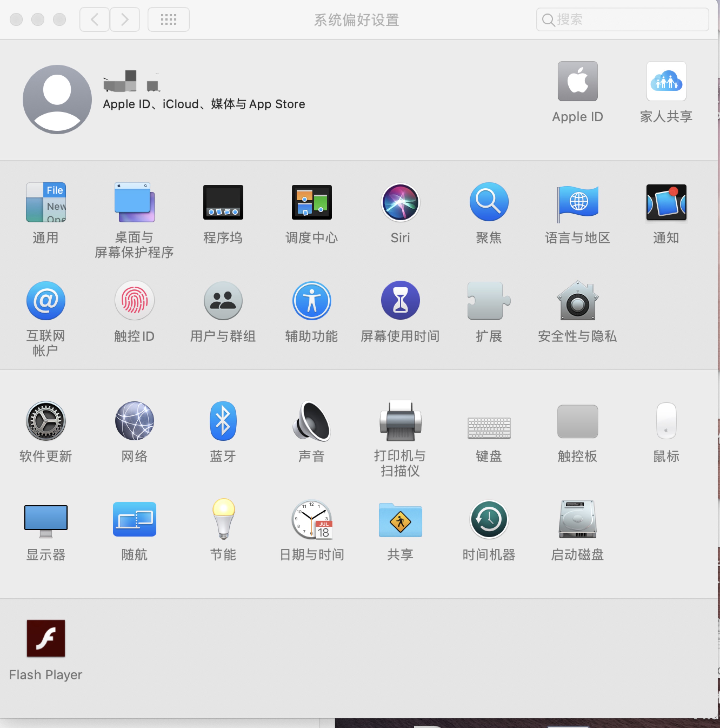720x728 pixels.
Task: Click the Apple ID icon
Action: (x=577, y=81)
